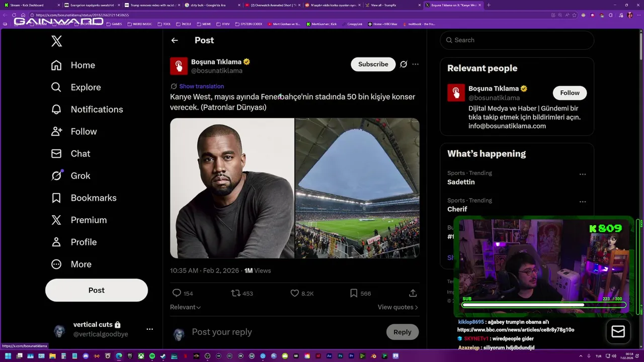Open the stadium photo in the post

pyautogui.click(x=357, y=188)
